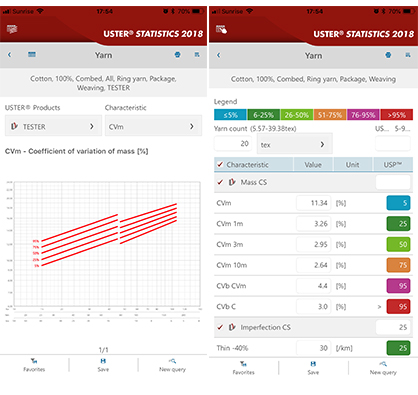Tap the back arrow on left Yarn screen
This screenshot has width=418, height=395.
tap(10, 55)
